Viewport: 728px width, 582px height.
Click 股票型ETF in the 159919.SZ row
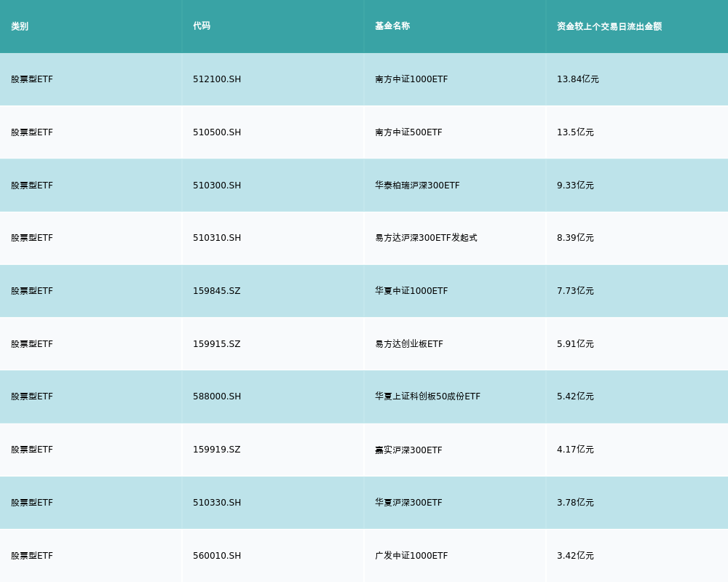(32, 450)
